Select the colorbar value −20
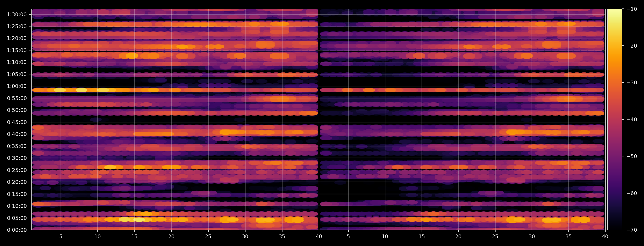This screenshot has height=246, width=644. pyautogui.click(x=632, y=46)
